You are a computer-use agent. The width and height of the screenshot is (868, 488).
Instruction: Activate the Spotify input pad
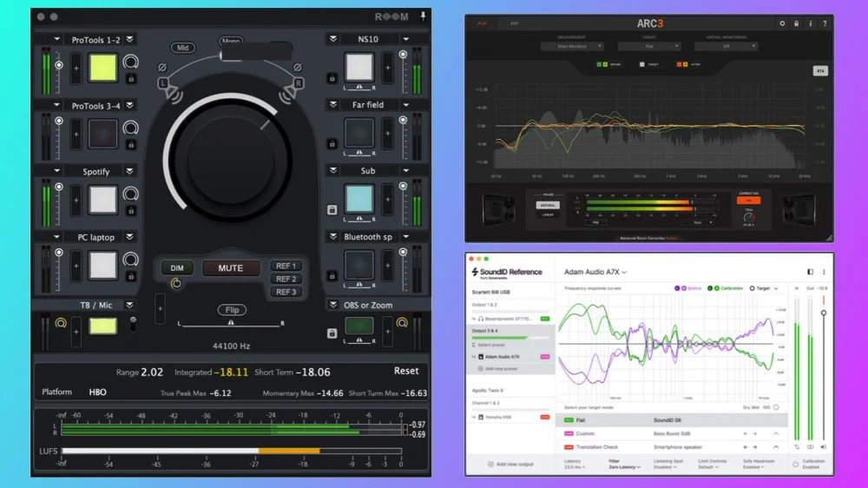coord(103,200)
